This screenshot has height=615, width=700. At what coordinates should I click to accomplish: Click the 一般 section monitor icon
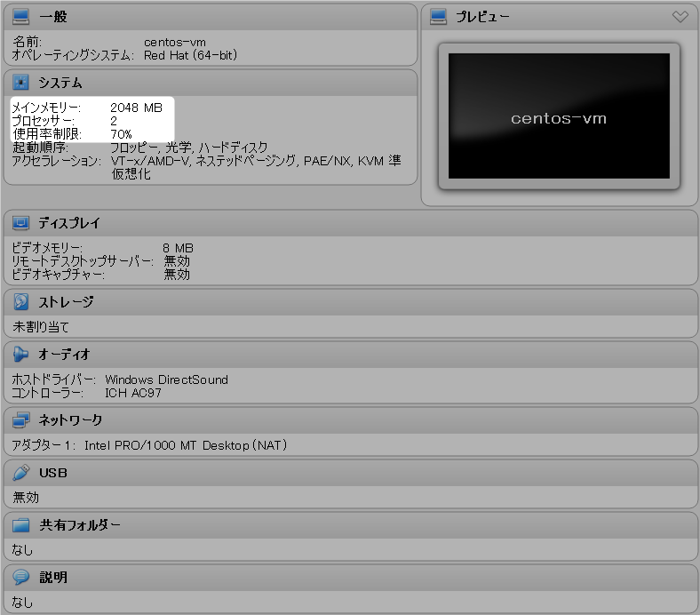pyautogui.click(x=20, y=17)
